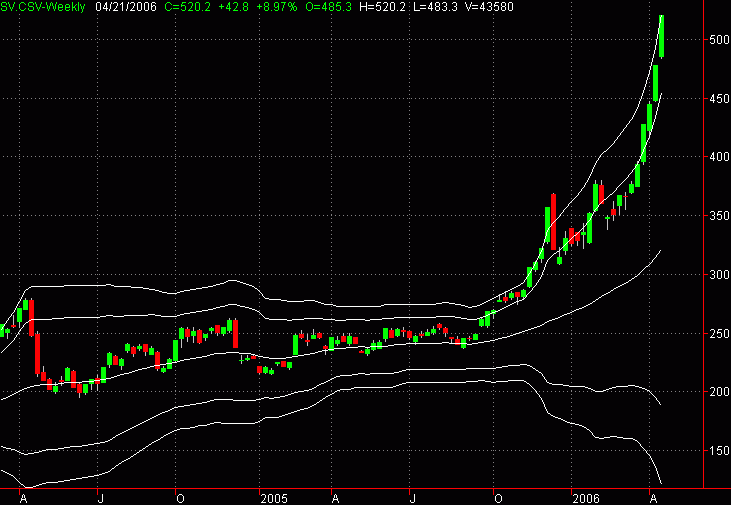The image size is (731, 505).
Task: Click the low value L=483.3
Action: click(435, 7)
